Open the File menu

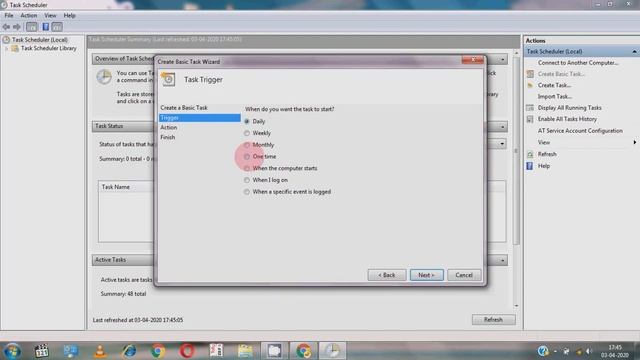[9, 16]
